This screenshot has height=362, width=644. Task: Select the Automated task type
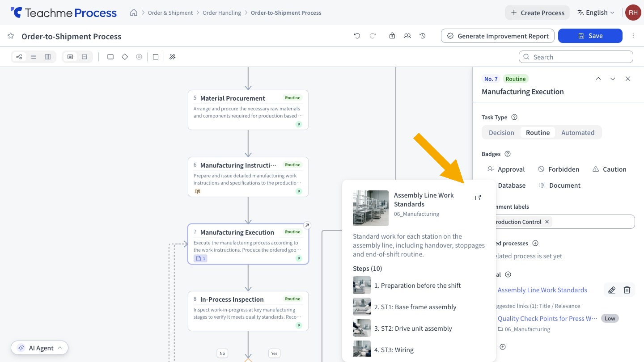pos(578,133)
